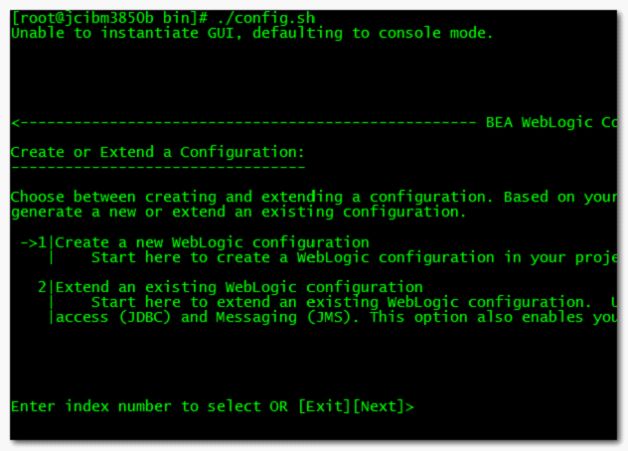Click the index number 2 entry
Screen dimensions: 628x451
[42, 287]
